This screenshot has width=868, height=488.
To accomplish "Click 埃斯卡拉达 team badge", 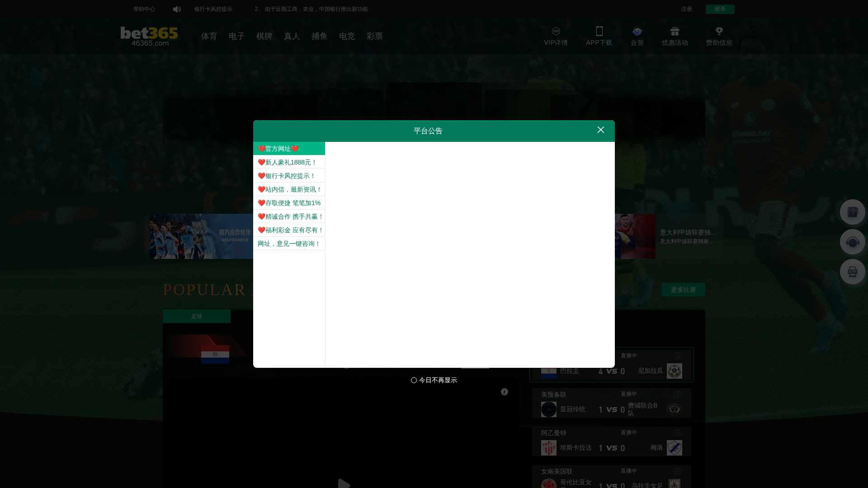I will [549, 448].
